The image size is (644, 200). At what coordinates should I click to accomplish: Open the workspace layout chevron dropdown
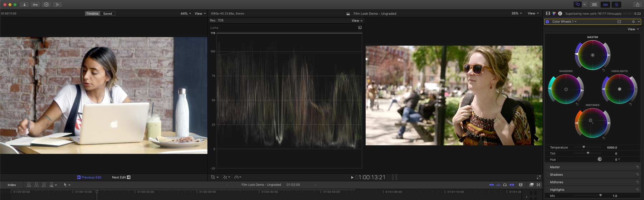[584, 5]
